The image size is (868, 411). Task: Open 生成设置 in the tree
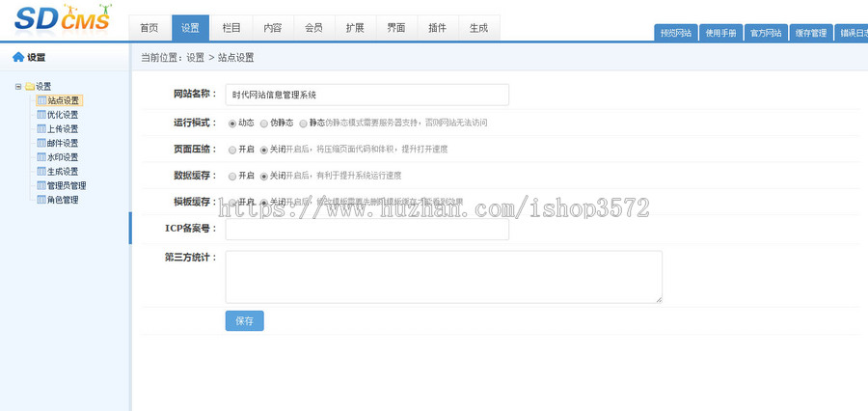pos(63,172)
